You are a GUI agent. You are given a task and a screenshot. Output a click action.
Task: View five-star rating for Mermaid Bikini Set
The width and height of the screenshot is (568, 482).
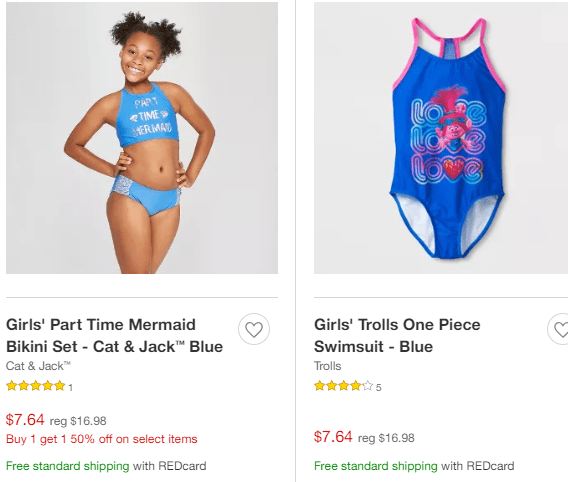[36, 386]
